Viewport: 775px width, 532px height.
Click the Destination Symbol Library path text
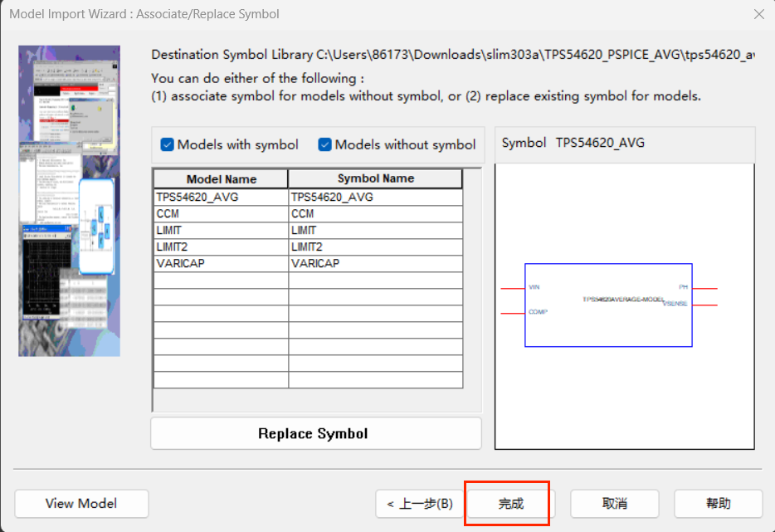coord(453,55)
